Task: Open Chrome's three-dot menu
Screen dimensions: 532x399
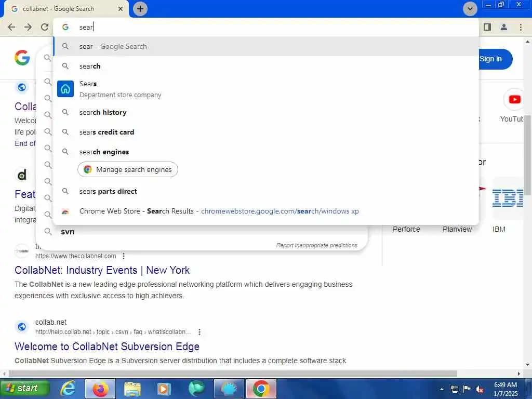Action: [521, 27]
